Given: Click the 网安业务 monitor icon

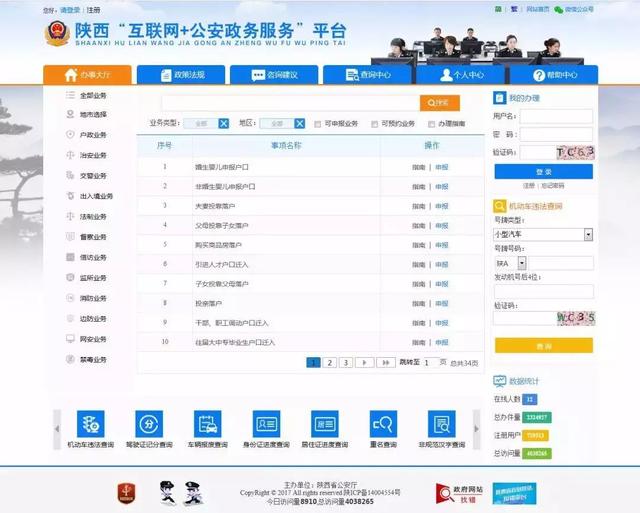Looking at the screenshot, I should click(x=70, y=339).
